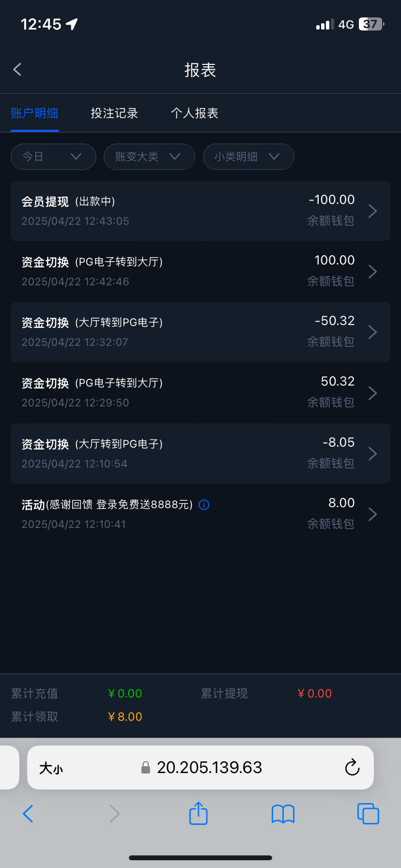
Task: Expand the 账变大类 category dropdown
Action: point(149,156)
